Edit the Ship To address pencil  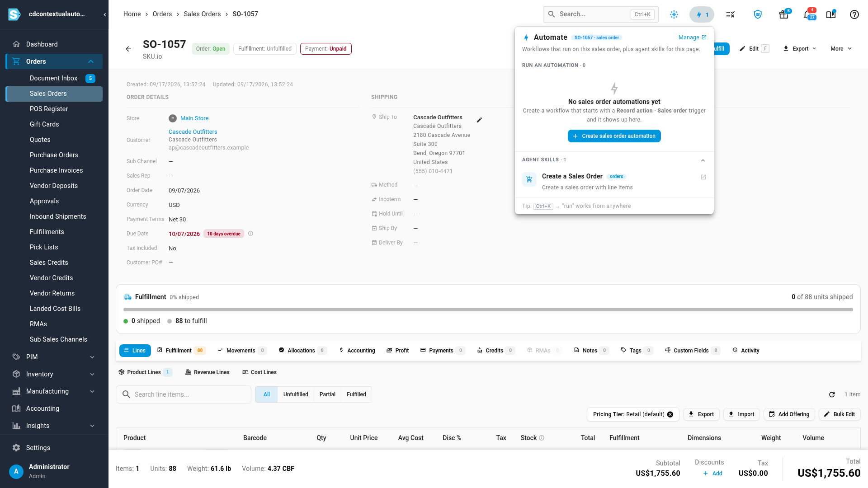tap(480, 120)
